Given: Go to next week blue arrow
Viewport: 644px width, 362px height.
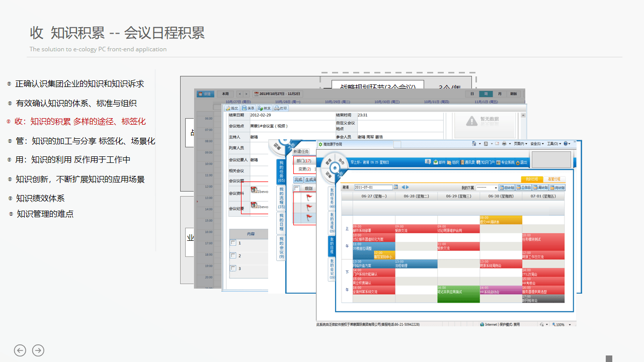Looking at the screenshot, I should [x=407, y=187].
